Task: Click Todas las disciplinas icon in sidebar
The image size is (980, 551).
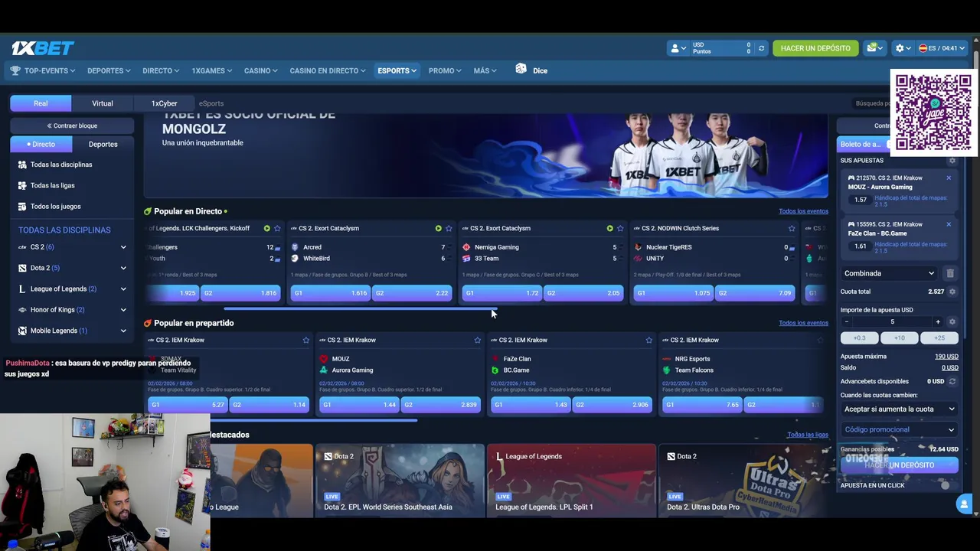Action: [x=23, y=165]
